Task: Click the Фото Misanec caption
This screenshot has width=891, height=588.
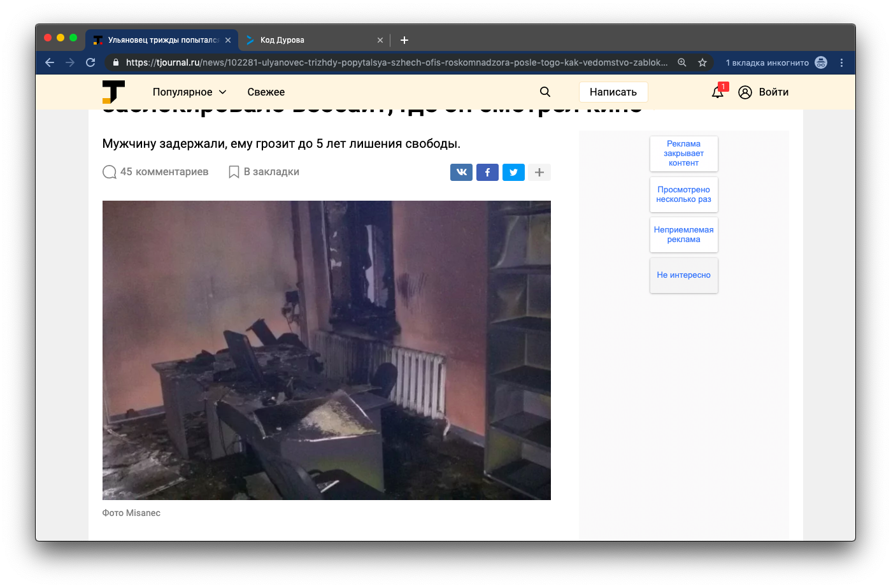Action: pyautogui.click(x=131, y=513)
